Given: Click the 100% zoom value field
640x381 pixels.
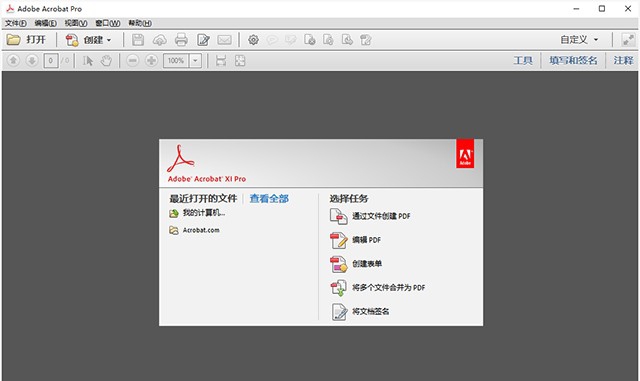Looking at the screenshot, I should [176, 61].
